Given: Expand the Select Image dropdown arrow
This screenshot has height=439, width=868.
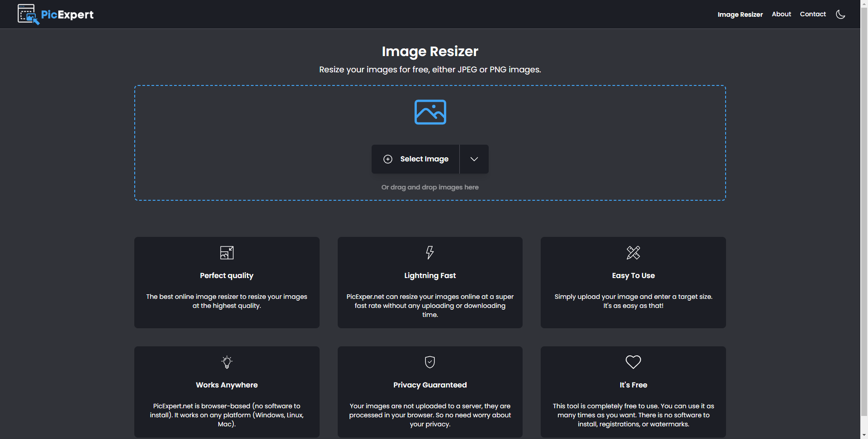Looking at the screenshot, I should coord(474,159).
